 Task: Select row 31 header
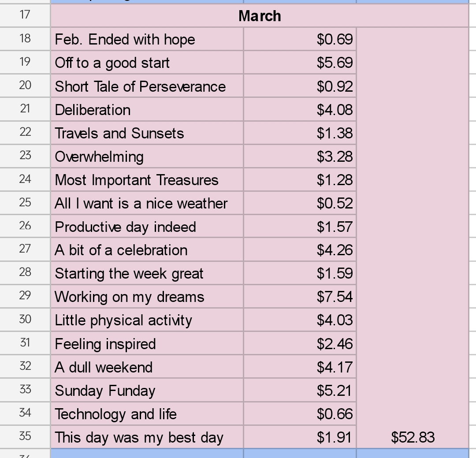[x=25, y=343]
